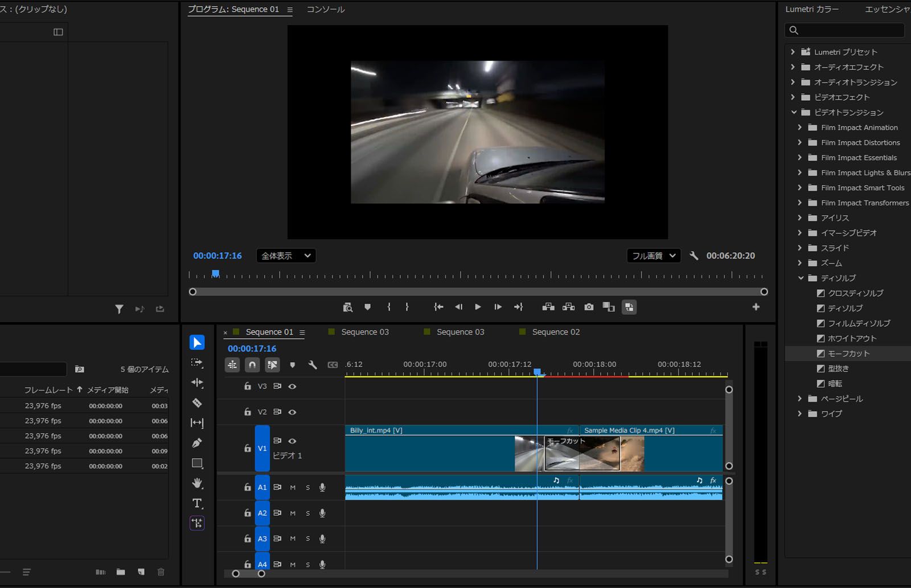Screen dimensions: 911x588
Task: Click the program monitor playhead marker
Action: [x=215, y=274]
